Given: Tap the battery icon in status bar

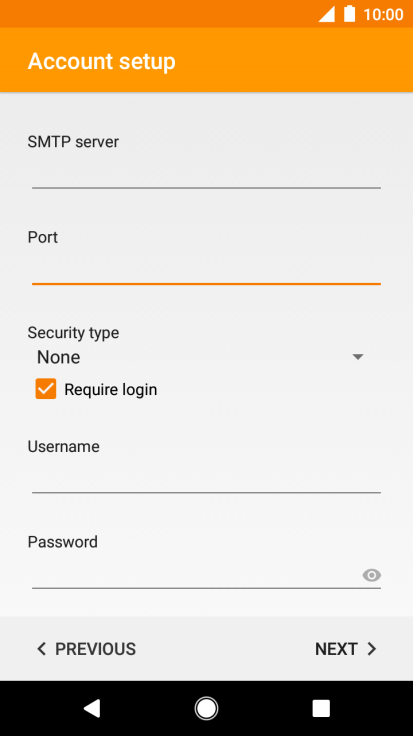Looking at the screenshot, I should 350,14.
